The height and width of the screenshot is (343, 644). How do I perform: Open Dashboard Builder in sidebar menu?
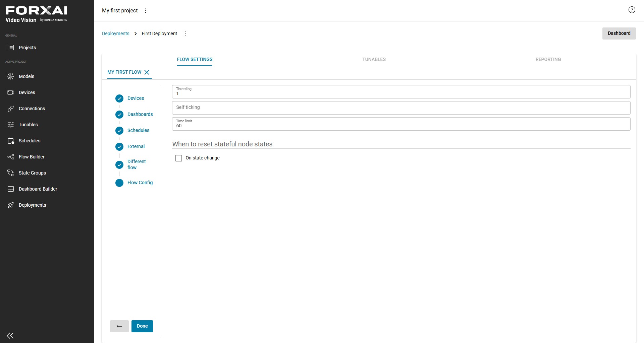pos(47,189)
